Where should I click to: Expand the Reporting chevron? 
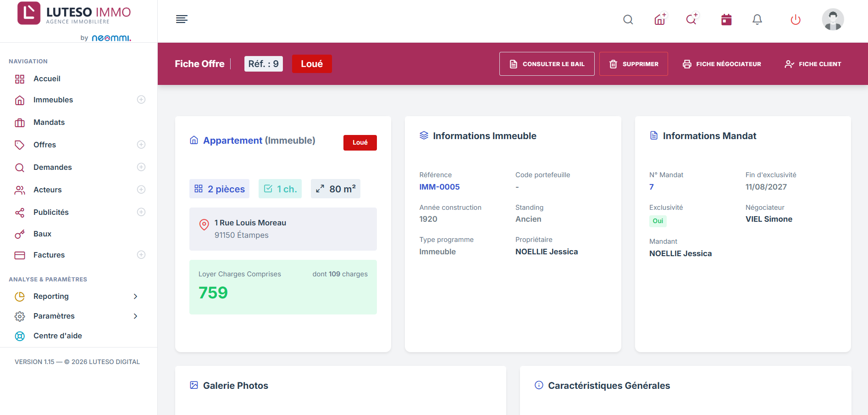135,297
